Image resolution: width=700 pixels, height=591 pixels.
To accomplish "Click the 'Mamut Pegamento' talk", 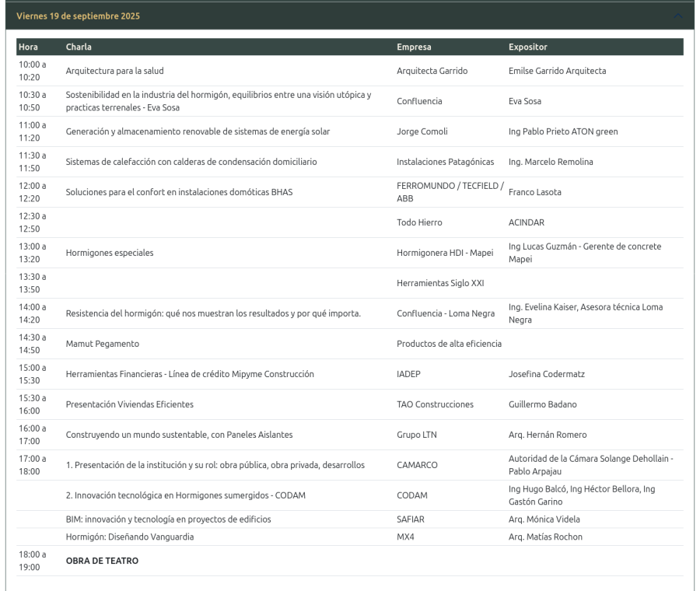I will (102, 344).
